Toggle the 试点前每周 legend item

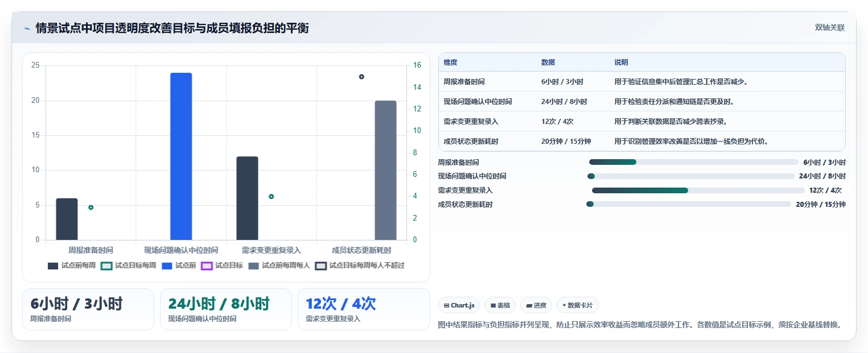click(x=72, y=265)
